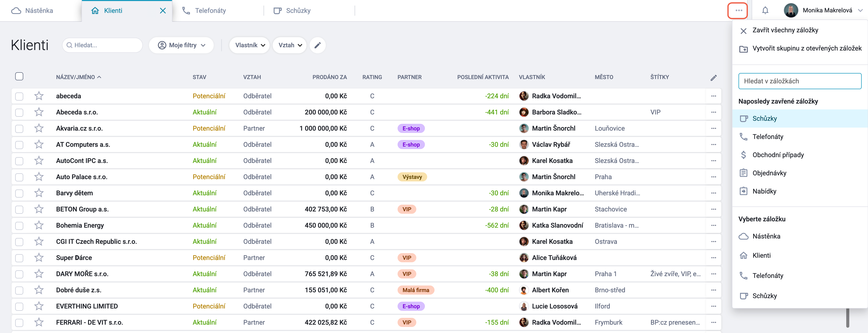
Task: Choose Nástěnka under Vyberte záložku
Action: click(x=800, y=236)
